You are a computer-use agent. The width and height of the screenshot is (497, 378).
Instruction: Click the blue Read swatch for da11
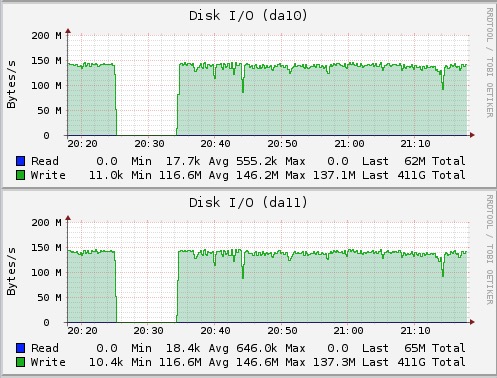21,348
